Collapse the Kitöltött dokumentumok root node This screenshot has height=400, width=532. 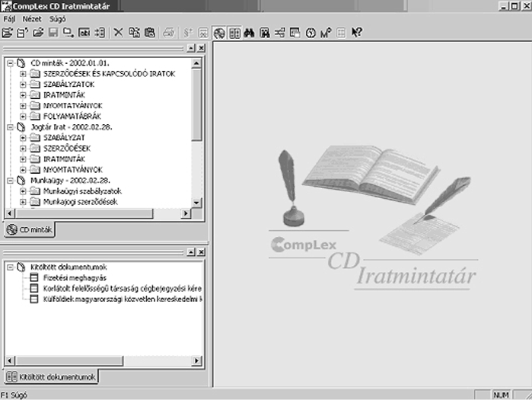click(x=10, y=267)
